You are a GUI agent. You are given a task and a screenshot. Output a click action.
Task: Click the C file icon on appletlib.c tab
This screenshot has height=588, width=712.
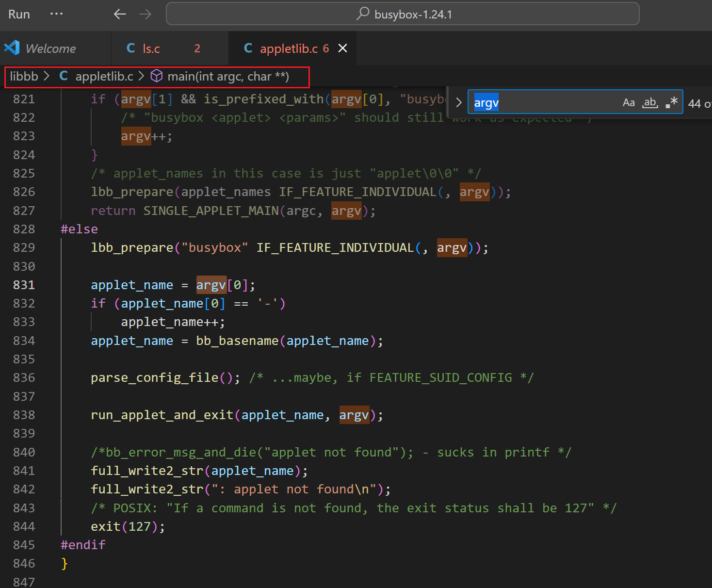248,48
